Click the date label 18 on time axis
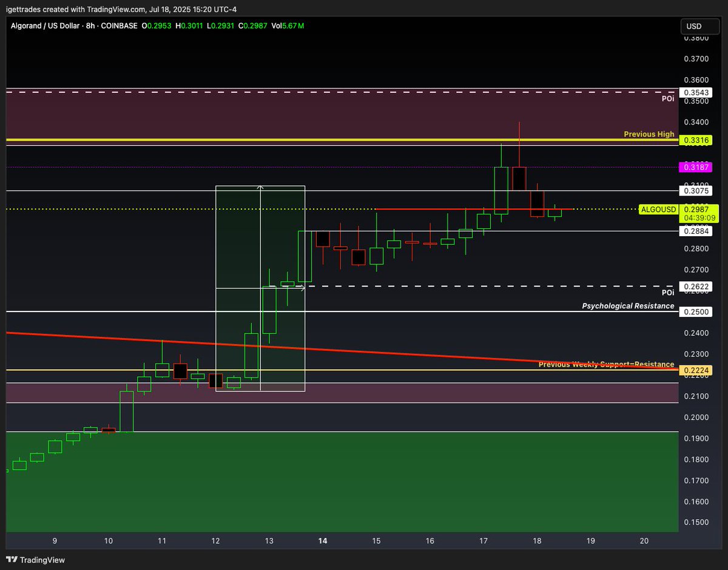728x570 pixels. coord(537,541)
